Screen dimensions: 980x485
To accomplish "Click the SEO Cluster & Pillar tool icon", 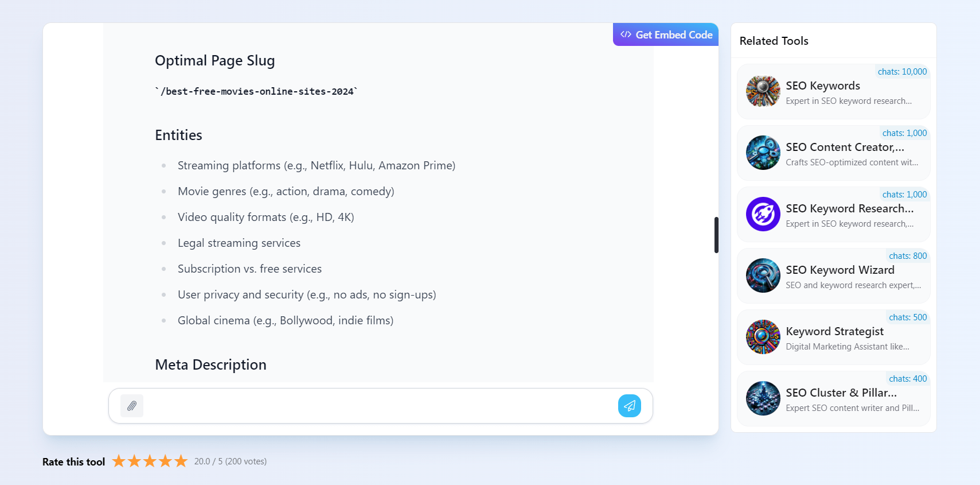I will [763, 398].
